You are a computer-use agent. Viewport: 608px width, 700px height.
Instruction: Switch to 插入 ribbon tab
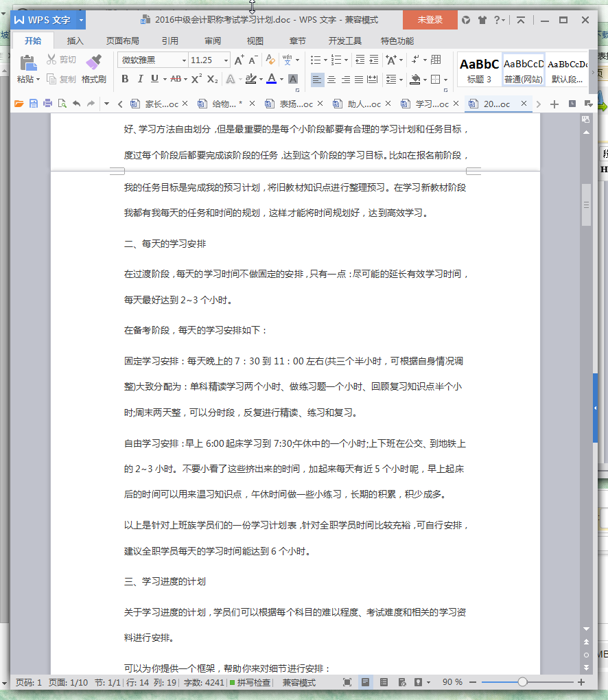point(75,41)
